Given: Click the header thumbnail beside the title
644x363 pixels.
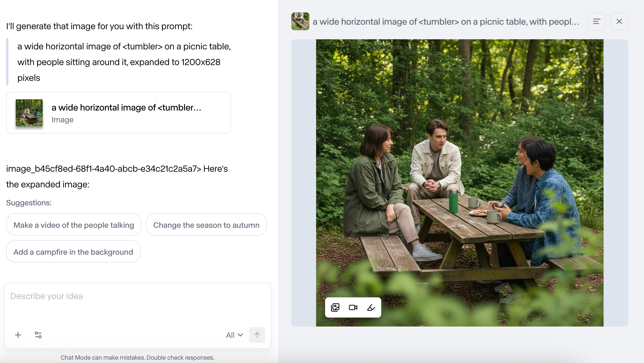Looking at the screenshot, I should [300, 21].
